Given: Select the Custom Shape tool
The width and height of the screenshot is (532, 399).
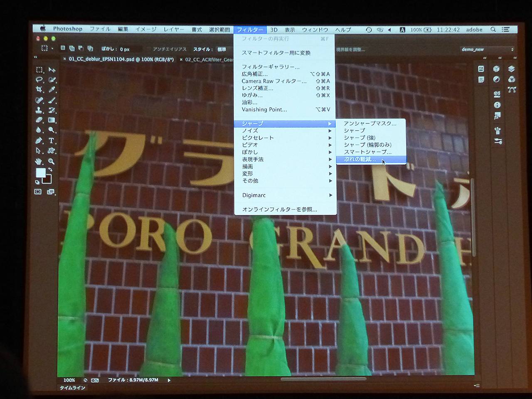Looking at the screenshot, I should [x=52, y=150].
